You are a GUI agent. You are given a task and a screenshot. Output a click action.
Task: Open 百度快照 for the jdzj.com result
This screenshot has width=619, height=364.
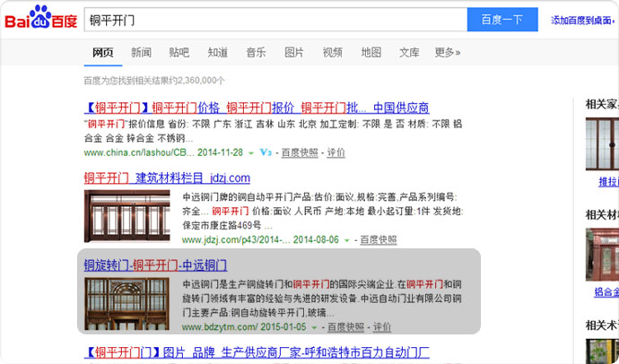tap(379, 239)
